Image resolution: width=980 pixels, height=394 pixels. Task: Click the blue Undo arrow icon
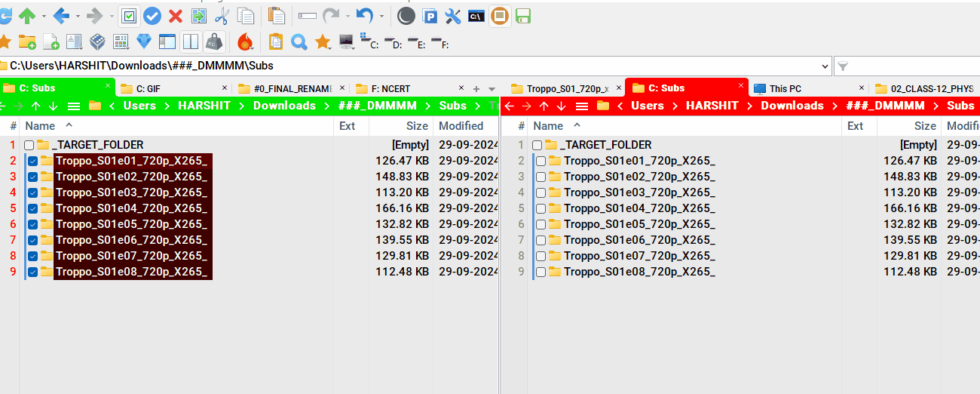[x=365, y=15]
